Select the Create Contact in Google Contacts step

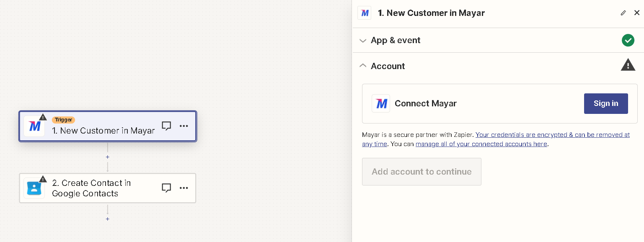pyautogui.click(x=108, y=188)
